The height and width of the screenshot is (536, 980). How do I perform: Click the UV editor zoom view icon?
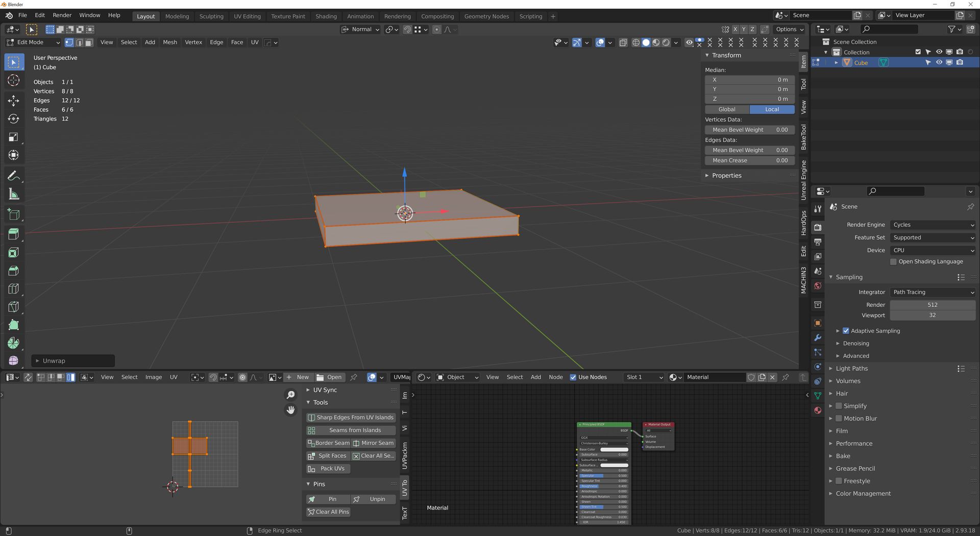(290, 395)
